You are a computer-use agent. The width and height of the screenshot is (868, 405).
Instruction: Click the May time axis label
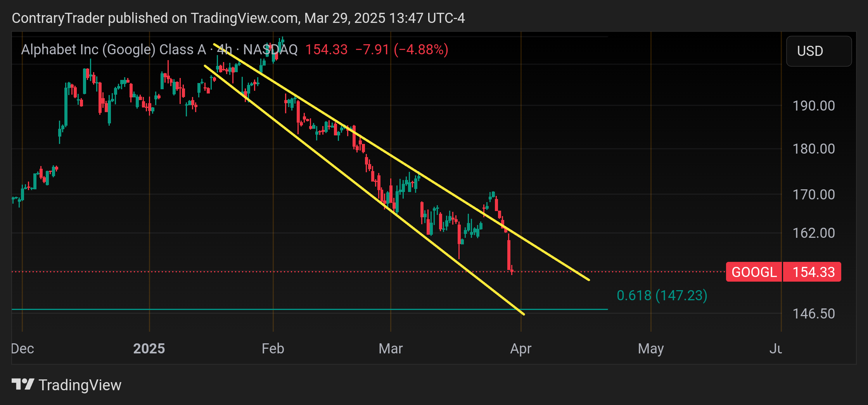(651, 348)
